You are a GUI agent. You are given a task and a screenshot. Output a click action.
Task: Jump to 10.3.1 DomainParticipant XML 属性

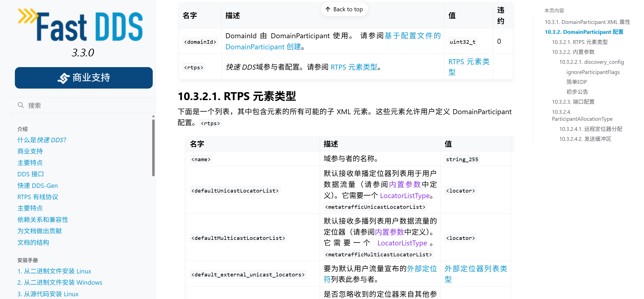pos(587,22)
